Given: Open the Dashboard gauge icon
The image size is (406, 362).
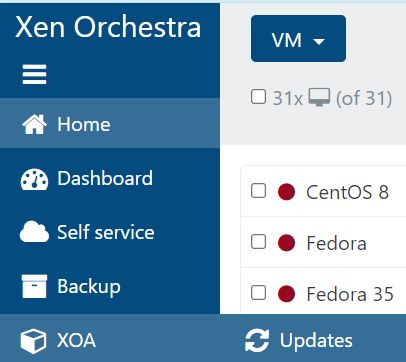Looking at the screenshot, I should coord(34,179).
